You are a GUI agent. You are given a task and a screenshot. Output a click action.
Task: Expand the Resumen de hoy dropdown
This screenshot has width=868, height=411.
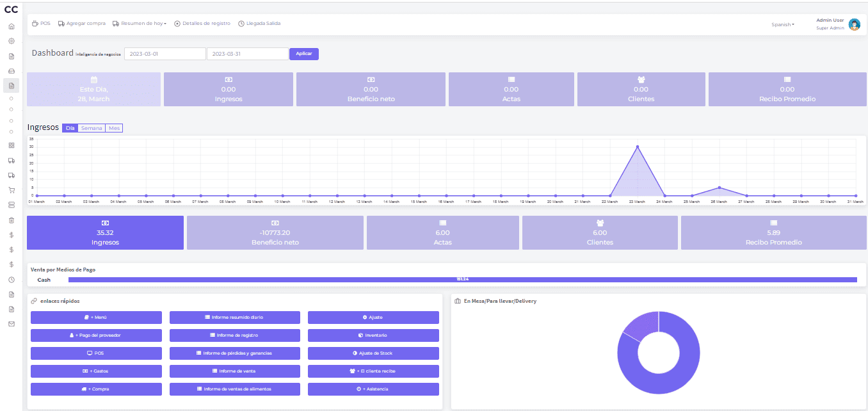pos(140,24)
